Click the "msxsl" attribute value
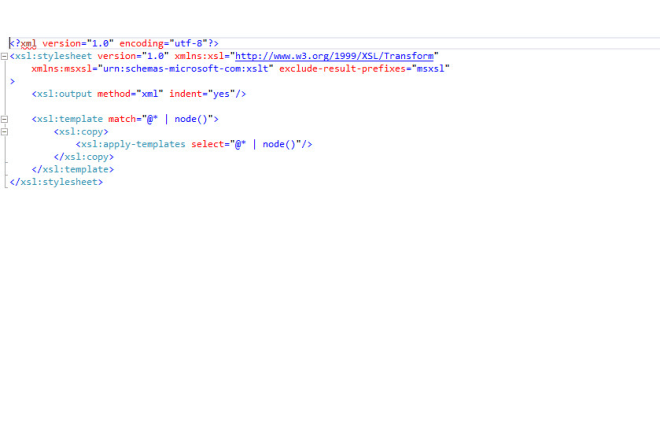The image size is (660, 440). pos(431,69)
